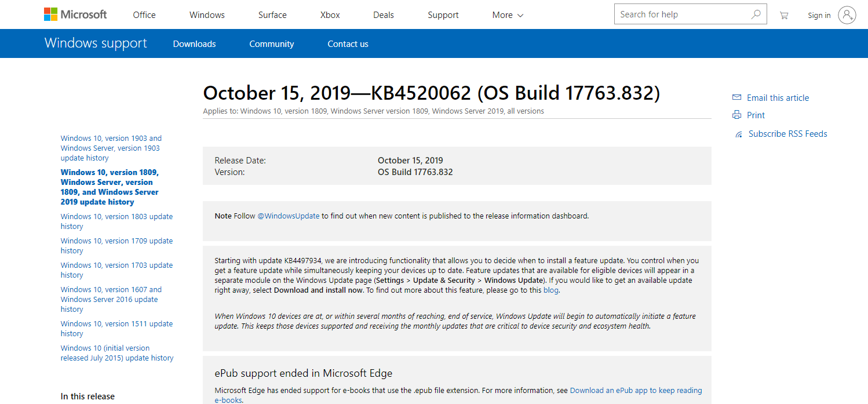868x404 pixels.
Task: Click the OS Build 17763.832 version value
Action: click(x=415, y=172)
